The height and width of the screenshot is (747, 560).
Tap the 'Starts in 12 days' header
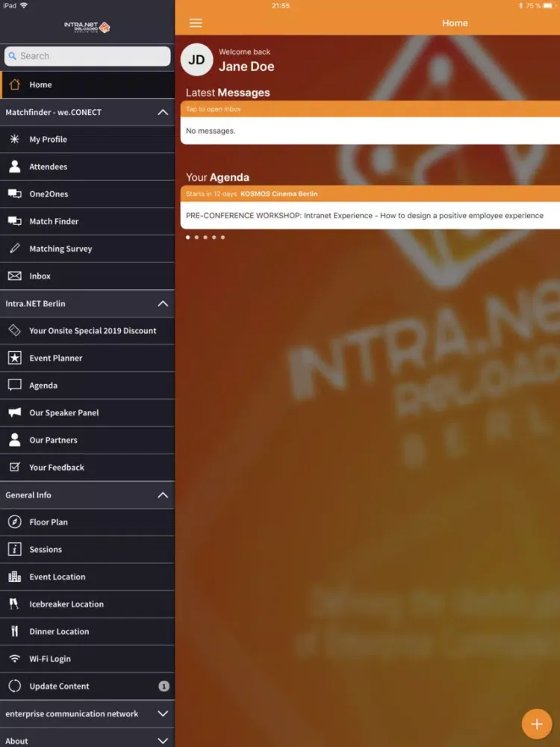pyautogui.click(x=370, y=194)
